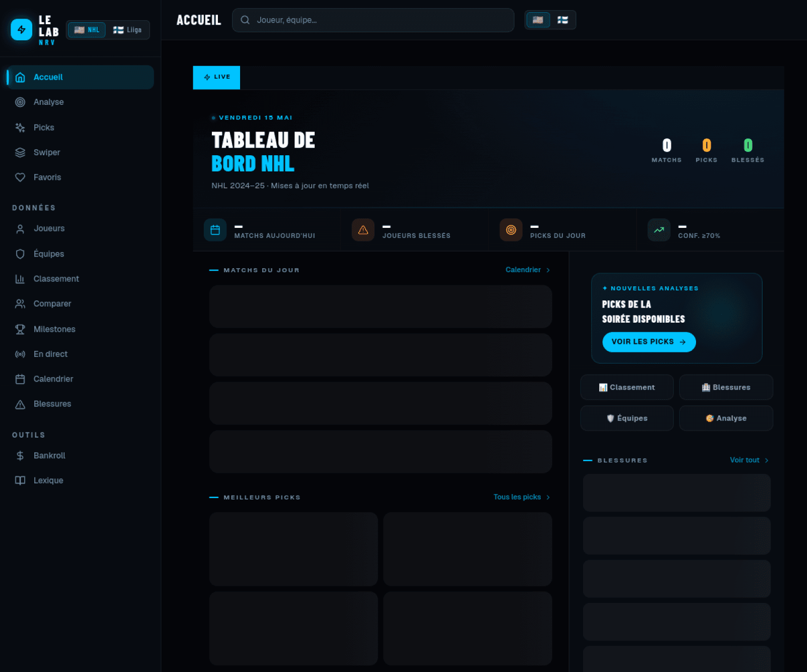The image size is (807, 672).
Task: Go to En direct in sidebar
Action: pyautogui.click(x=80, y=354)
